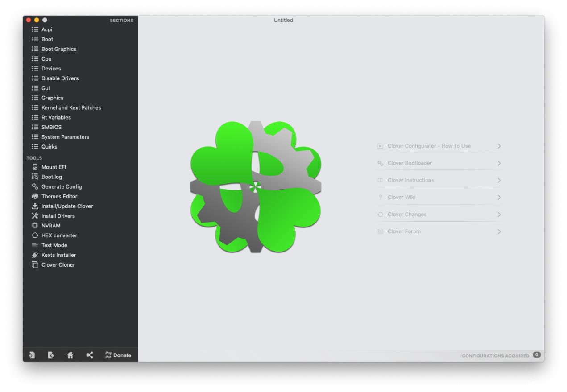
Task: Click the Rt Variables list icon
Action: click(35, 118)
